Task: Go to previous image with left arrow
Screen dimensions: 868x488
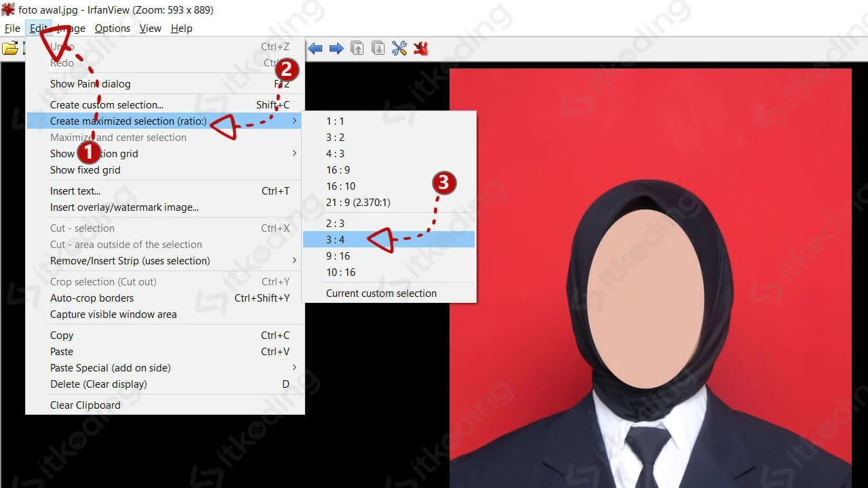Action: pyautogui.click(x=315, y=48)
